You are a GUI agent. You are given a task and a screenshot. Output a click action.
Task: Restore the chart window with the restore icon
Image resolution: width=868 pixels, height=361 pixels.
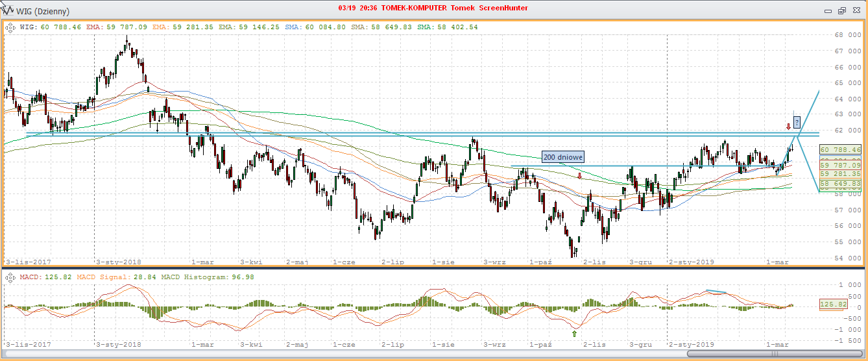[842, 11]
